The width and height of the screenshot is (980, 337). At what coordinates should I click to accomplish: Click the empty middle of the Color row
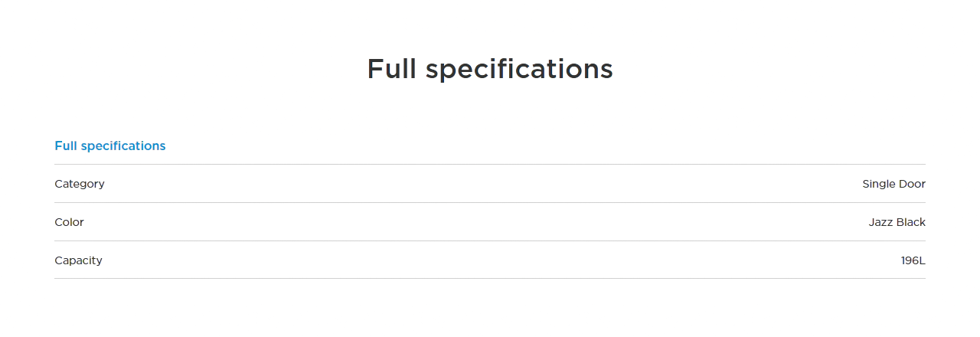tap(490, 222)
